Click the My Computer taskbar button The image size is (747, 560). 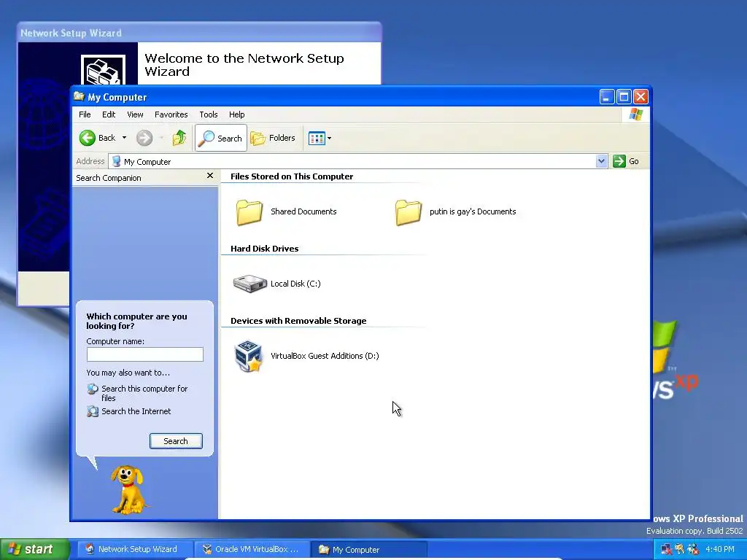point(369,549)
